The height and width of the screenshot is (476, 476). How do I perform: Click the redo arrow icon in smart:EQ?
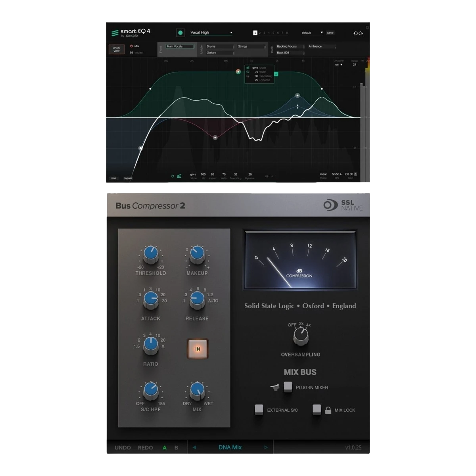point(361,33)
